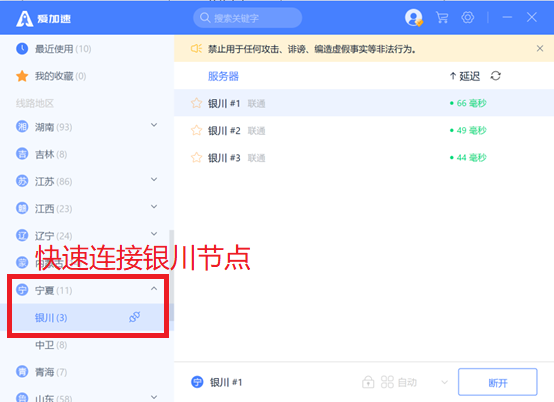Click the 宁 badge icon for 宁夏
Image resolution: width=554 pixels, height=402 pixels.
(22, 290)
